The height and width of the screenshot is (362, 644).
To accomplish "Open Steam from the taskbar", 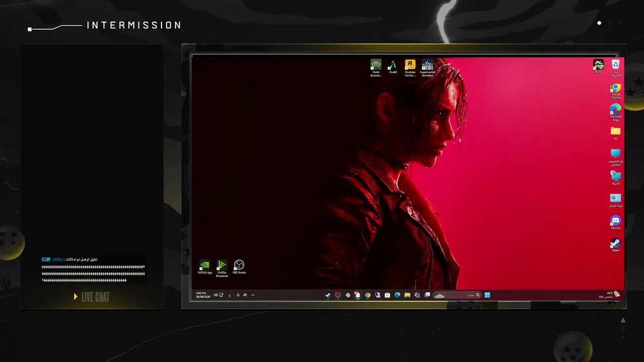I will click(328, 295).
